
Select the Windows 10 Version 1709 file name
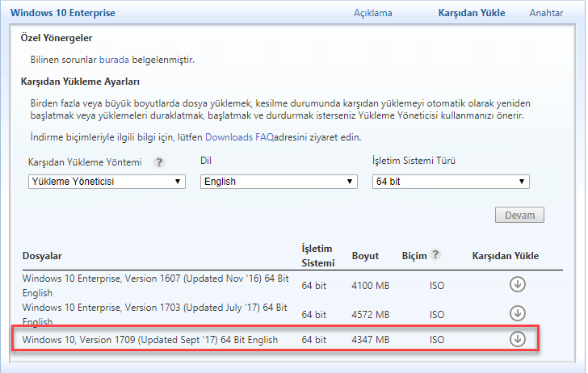pyautogui.click(x=149, y=340)
